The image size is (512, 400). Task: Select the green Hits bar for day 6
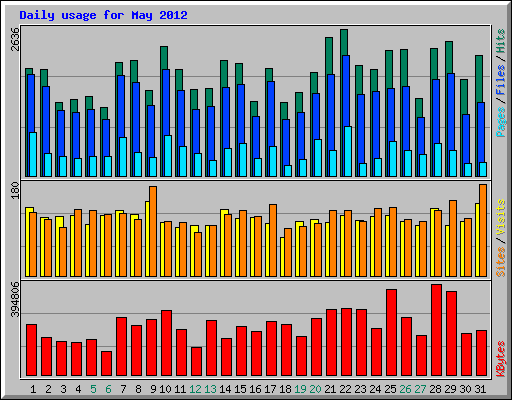[x=104, y=113]
